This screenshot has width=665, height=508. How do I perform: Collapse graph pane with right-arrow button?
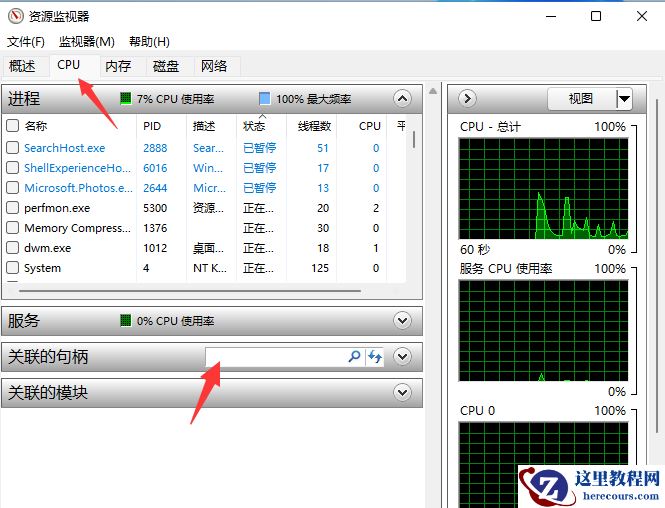click(x=467, y=99)
